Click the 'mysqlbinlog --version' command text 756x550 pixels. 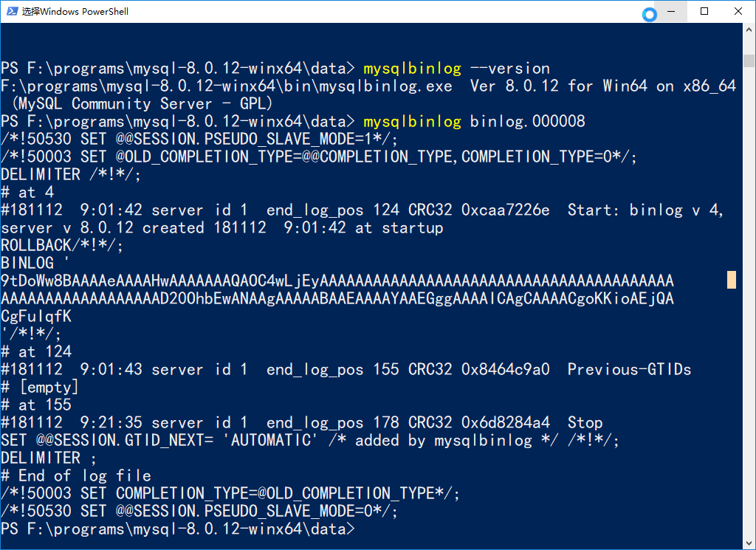point(456,68)
